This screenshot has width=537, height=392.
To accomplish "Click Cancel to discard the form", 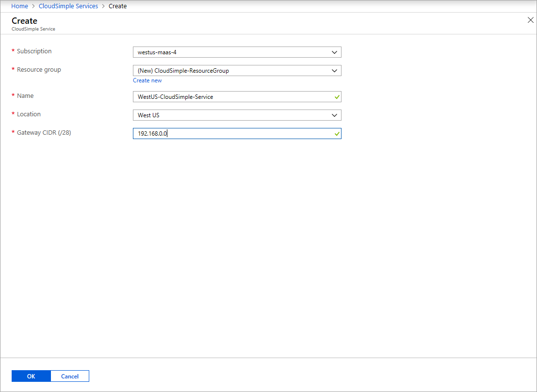I will (x=69, y=376).
